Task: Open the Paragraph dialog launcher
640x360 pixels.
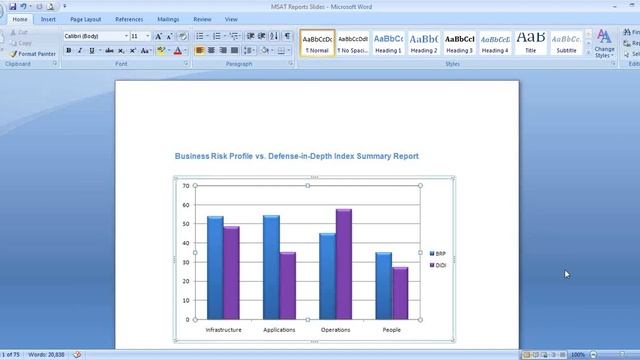Action: tap(291, 64)
